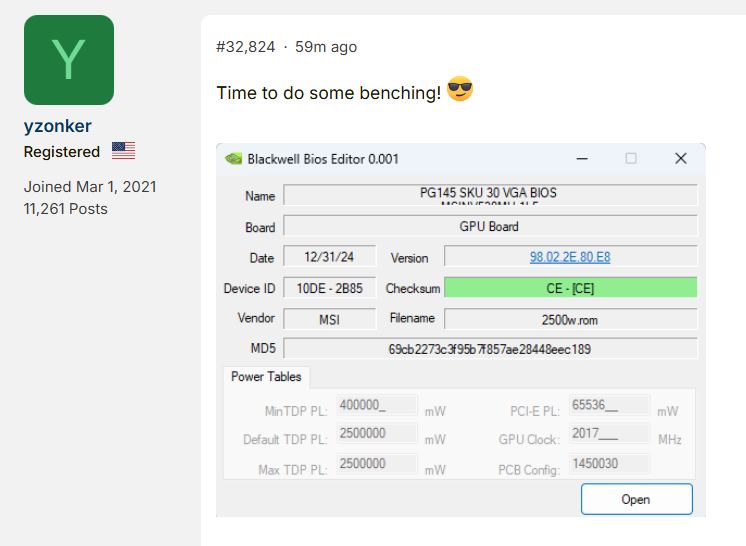Click the Default TDP PL value field
The width and height of the screenshot is (746, 546).
pos(376,434)
